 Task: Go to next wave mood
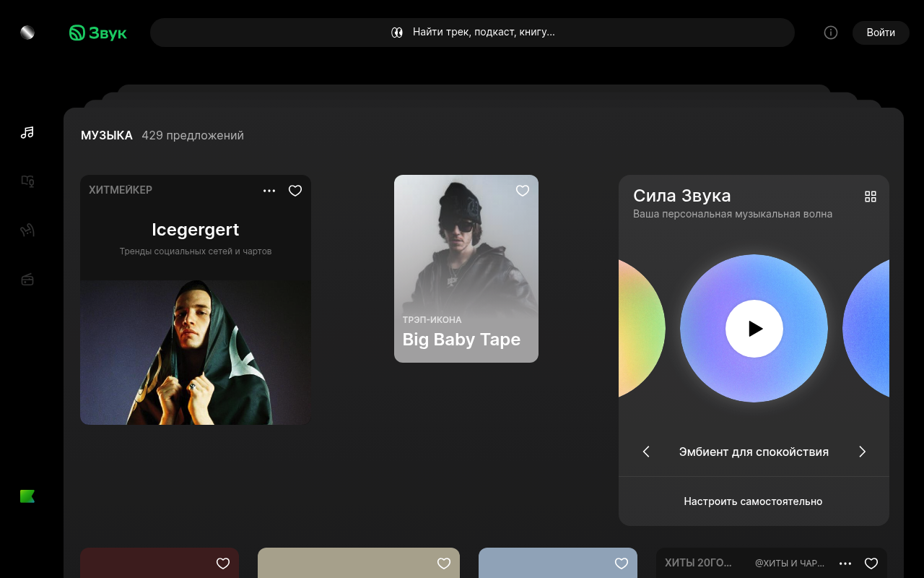tap(862, 452)
